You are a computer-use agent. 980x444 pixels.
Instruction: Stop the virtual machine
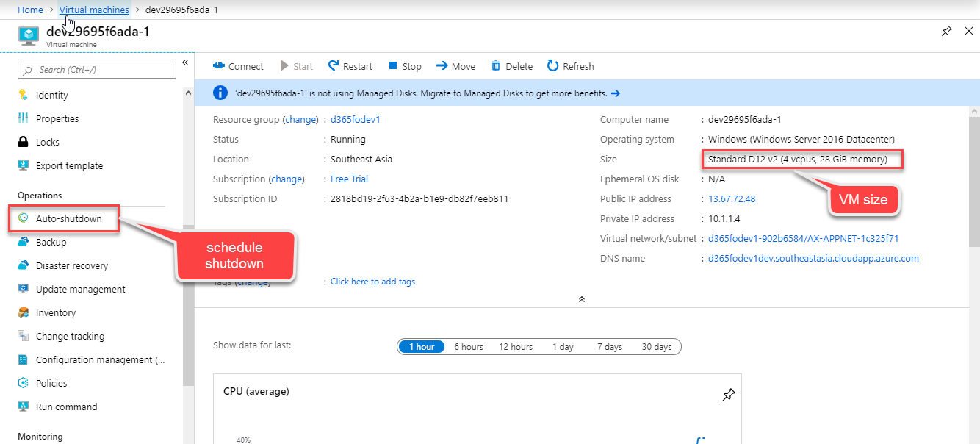coord(405,66)
